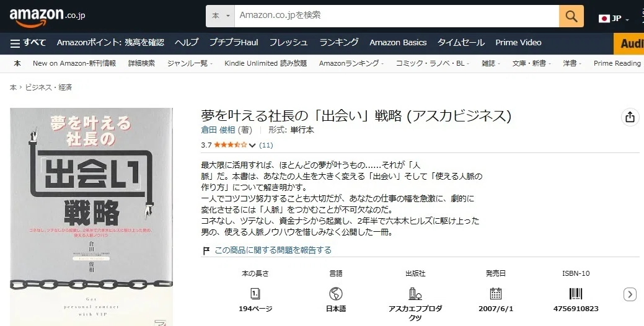This screenshot has height=326, width=644.
Task: Open the すべて hamburger menu
Action: (28, 43)
